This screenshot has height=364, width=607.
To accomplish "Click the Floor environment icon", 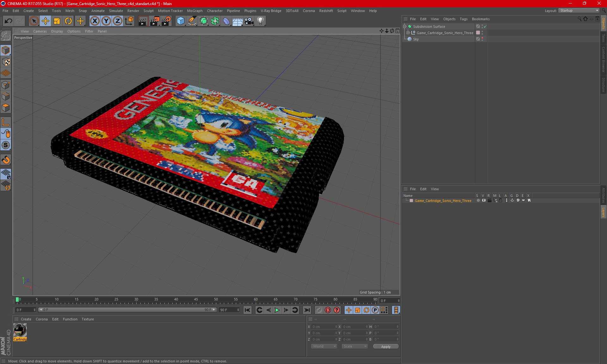I will [x=238, y=21].
